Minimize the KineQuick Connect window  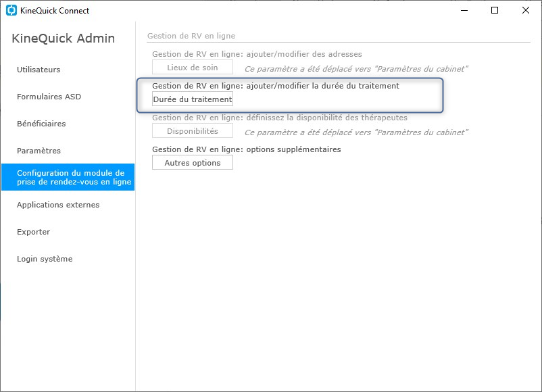(x=464, y=10)
